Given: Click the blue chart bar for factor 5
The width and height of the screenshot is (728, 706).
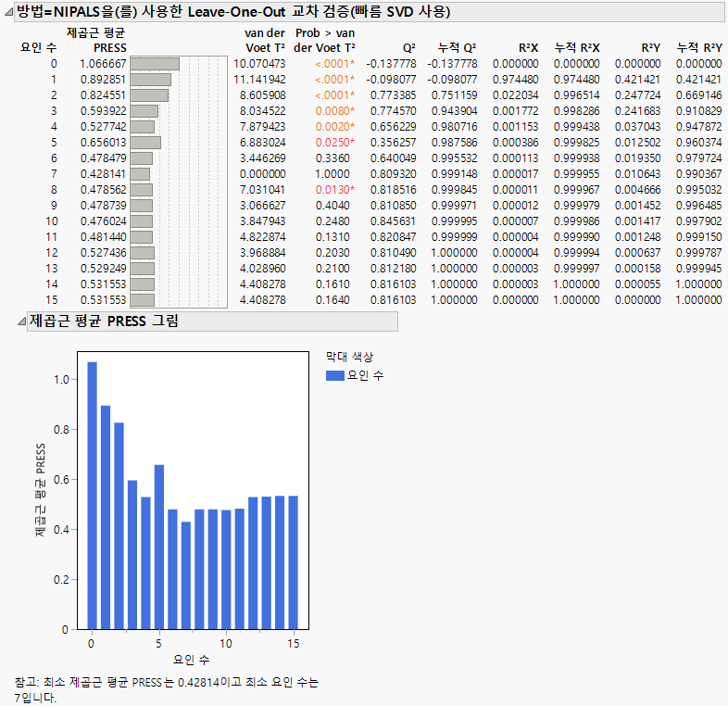Looking at the screenshot, I should pyautogui.click(x=159, y=548).
